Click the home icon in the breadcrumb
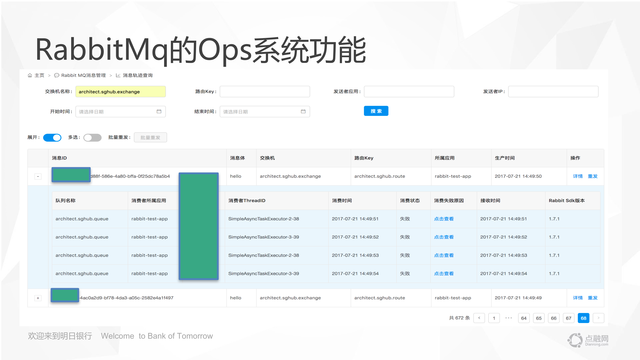 pyautogui.click(x=30, y=75)
